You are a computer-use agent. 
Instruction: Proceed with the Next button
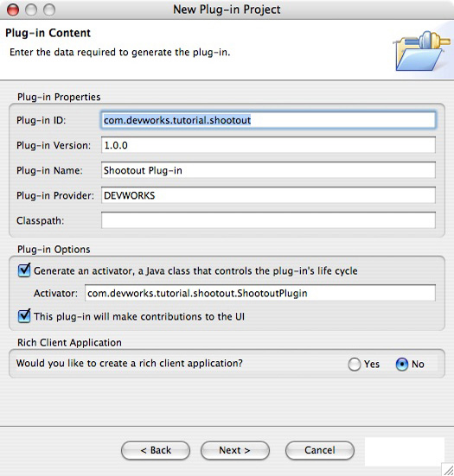tap(235, 450)
